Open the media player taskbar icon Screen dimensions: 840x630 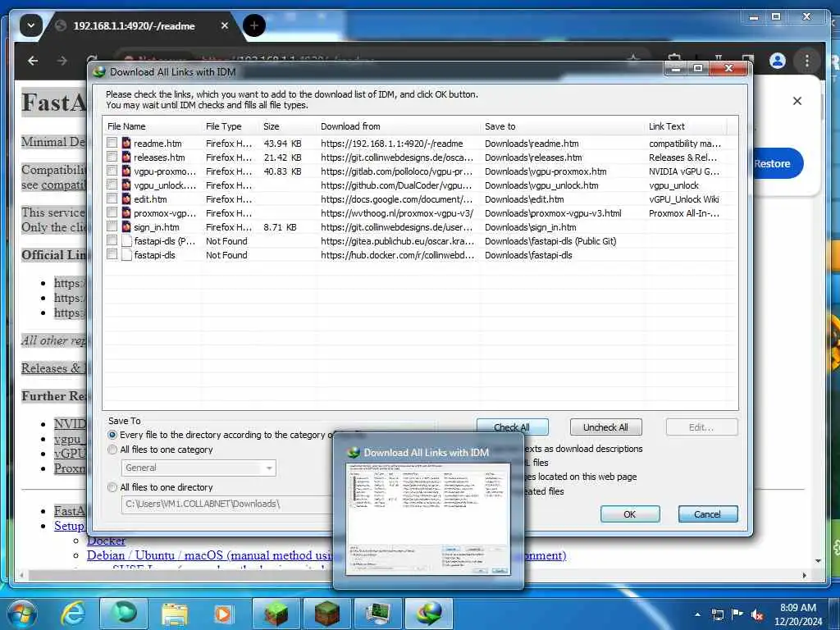click(223, 614)
